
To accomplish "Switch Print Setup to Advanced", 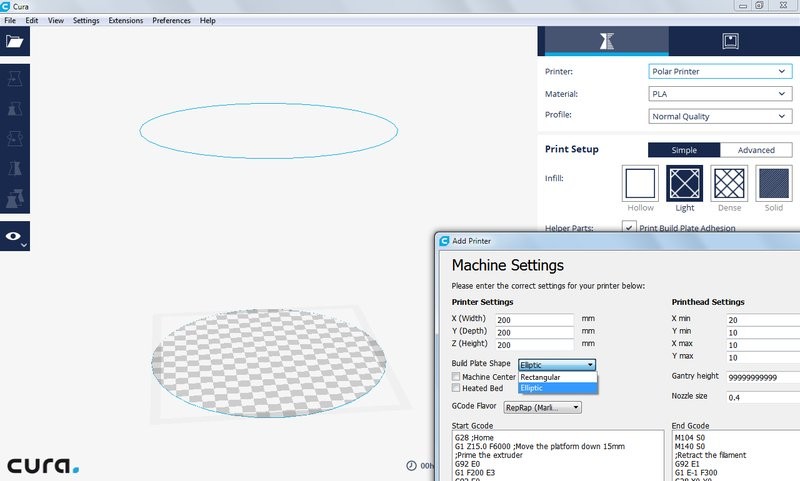I will [x=756, y=150].
